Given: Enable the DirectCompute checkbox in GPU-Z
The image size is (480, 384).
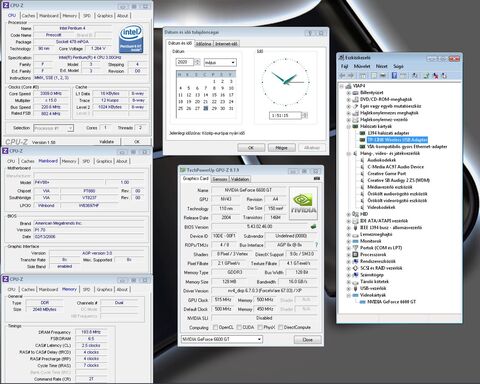Looking at the screenshot, I should (280, 327).
